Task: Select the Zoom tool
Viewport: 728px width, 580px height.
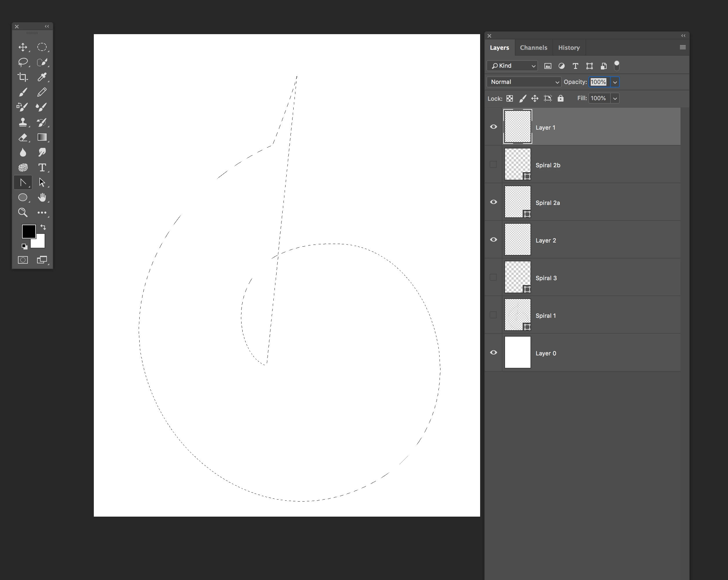Action: [23, 212]
